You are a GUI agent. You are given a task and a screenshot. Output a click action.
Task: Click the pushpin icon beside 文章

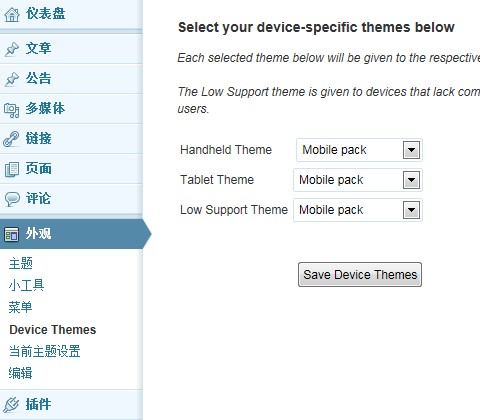click(x=12, y=49)
